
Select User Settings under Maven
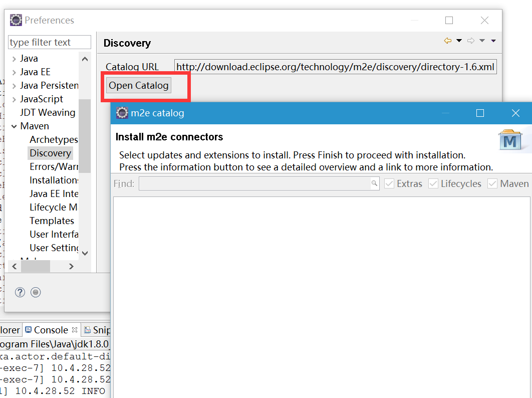[x=54, y=248]
